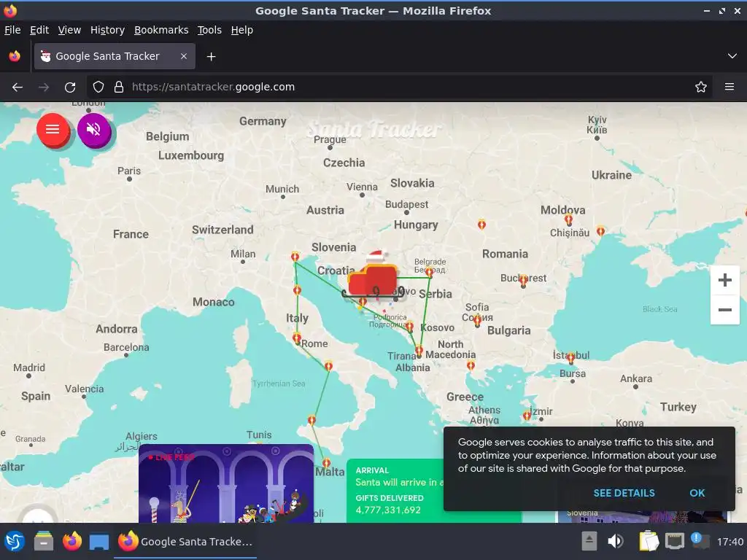Select the Google Santa Tracker tab
747x560 pixels.
115,56
